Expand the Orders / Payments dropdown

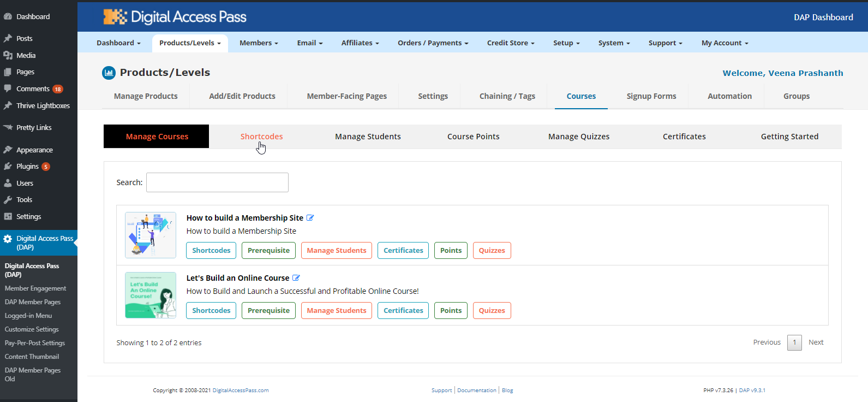pos(433,43)
